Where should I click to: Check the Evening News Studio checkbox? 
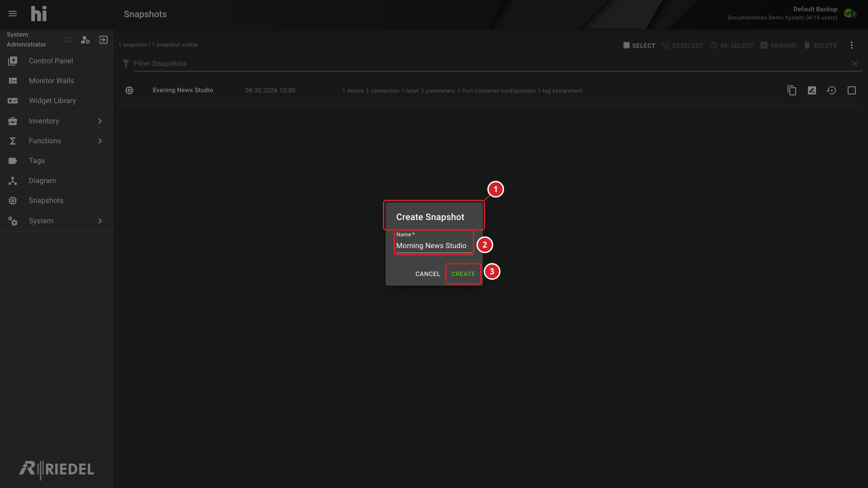852,90
